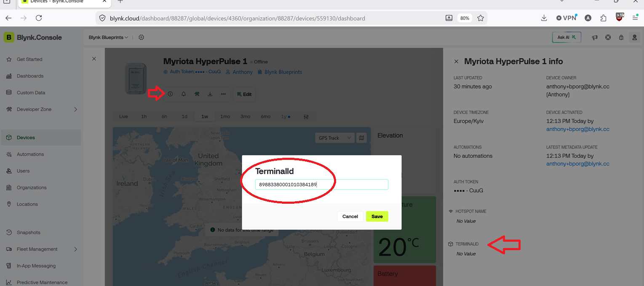Open browser account avatar A
The image size is (644, 286).
click(588, 18)
